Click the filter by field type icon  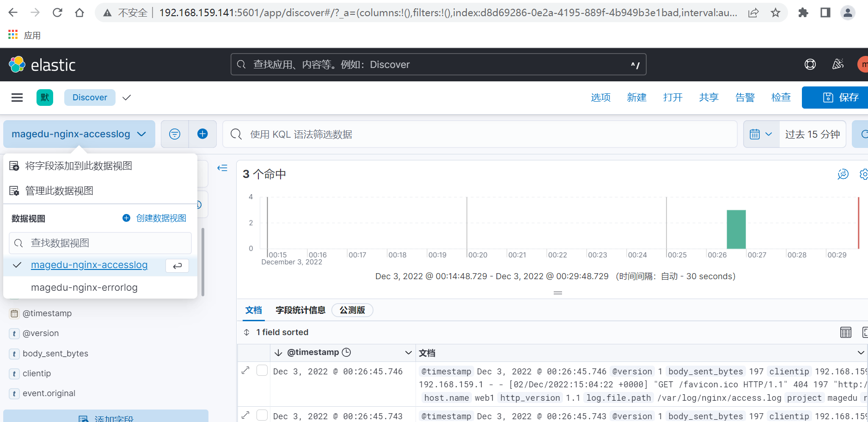[174, 134]
